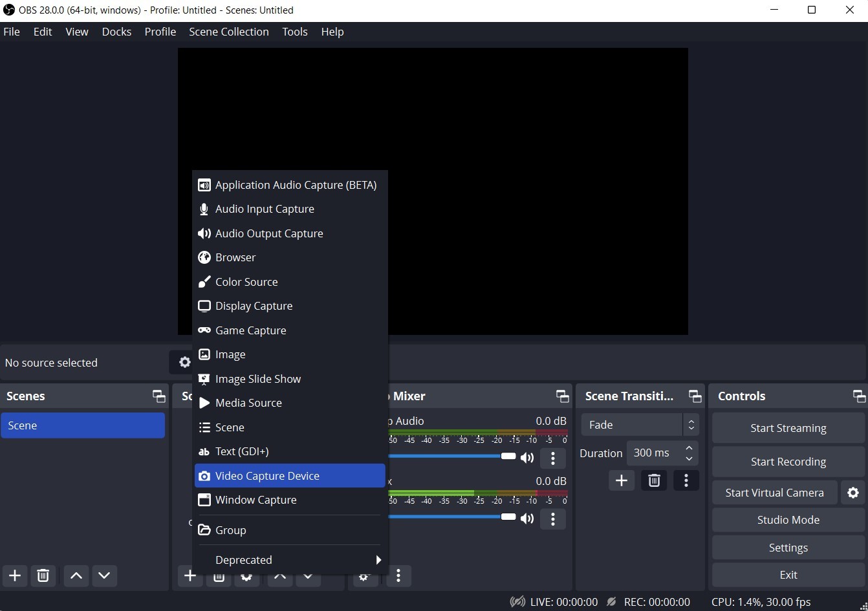The height and width of the screenshot is (611, 868).
Task: Mute Mic/Aux with speaker icon
Action: tap(527, 519)
